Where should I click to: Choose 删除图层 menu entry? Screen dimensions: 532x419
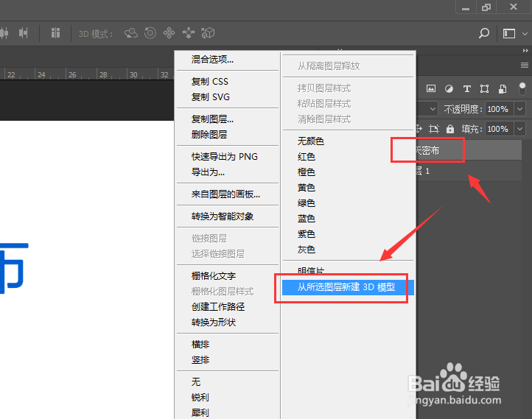pos(209,135)
